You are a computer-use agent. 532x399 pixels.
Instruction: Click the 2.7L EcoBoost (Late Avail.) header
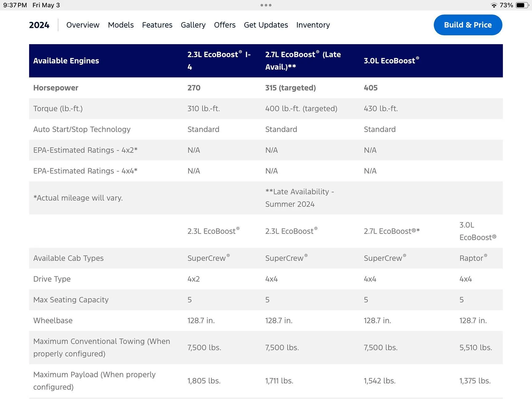[x=303, y=61]
